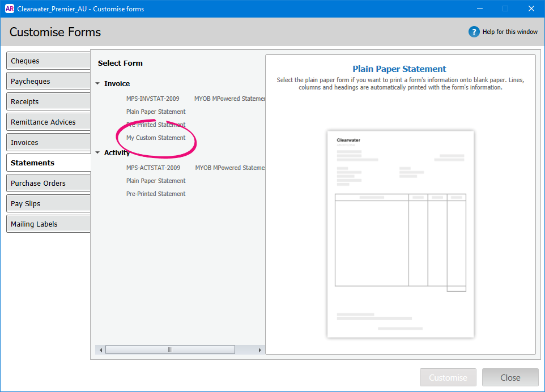545x392 pixels.
Task: Open the Purchase Orders forms
Action: point(48,183)
